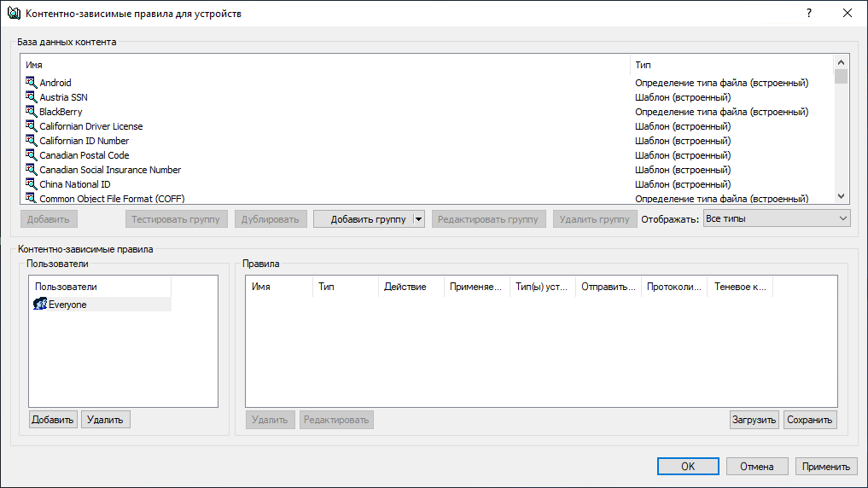
Task: Click the BlackBerry entry icon
Action: 31,111
